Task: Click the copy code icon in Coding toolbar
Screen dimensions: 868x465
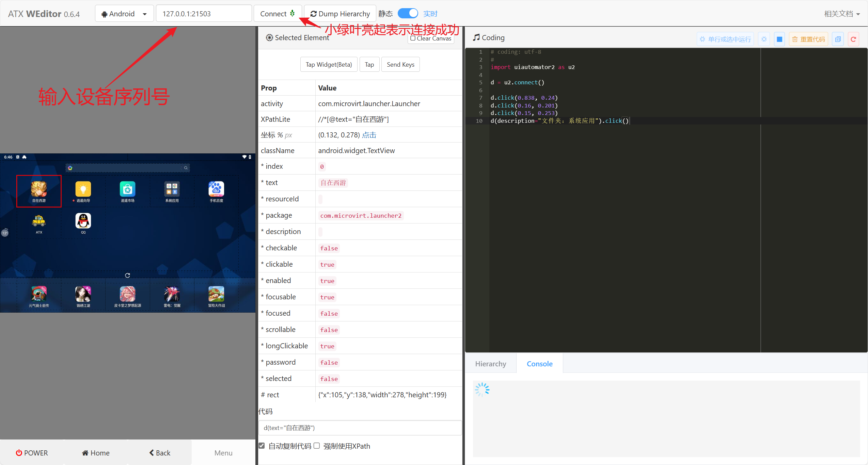Action: click(x=838, y=39)
